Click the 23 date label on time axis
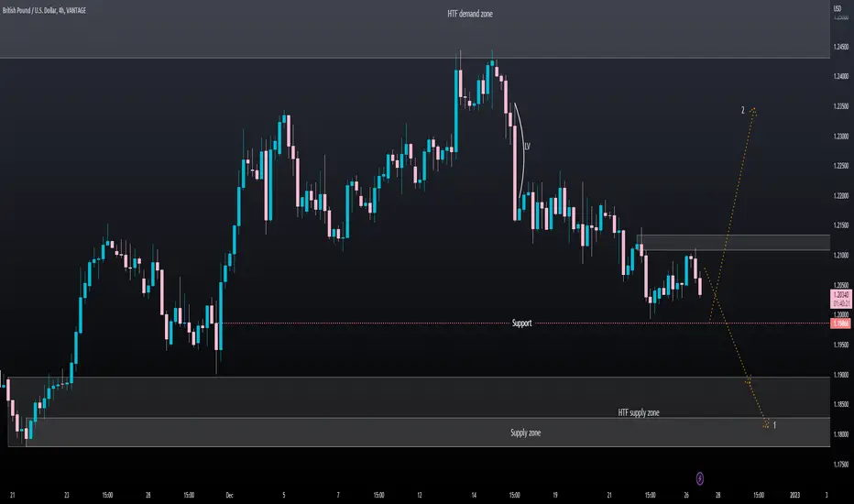 67,495
